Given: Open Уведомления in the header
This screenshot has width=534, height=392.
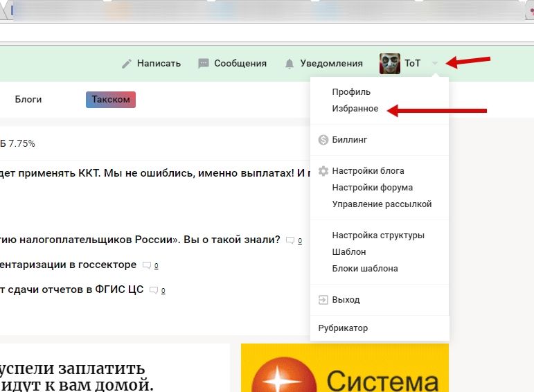Looking at the screenshot, I should tap(331, 63).
